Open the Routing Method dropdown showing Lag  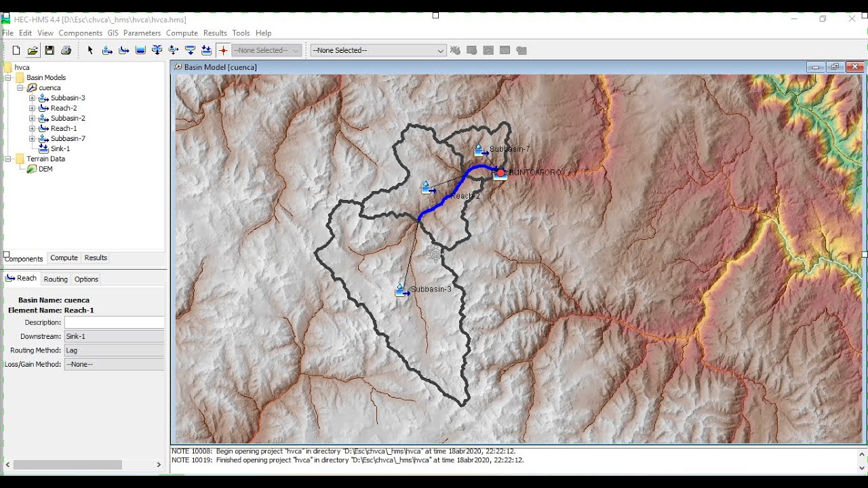point(114,350)
